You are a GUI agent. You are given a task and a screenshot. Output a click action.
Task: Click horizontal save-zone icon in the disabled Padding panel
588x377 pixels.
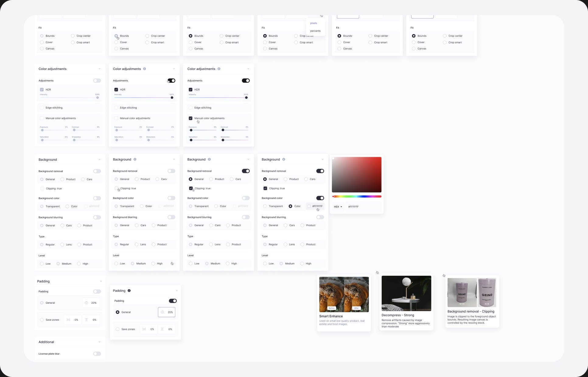(x=68, y=320)
